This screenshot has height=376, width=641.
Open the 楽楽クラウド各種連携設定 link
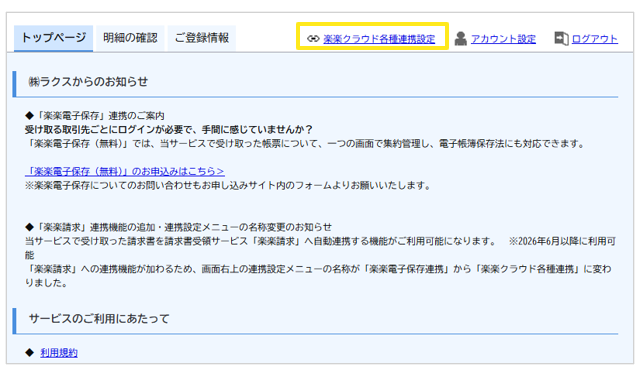pos(379,39)
